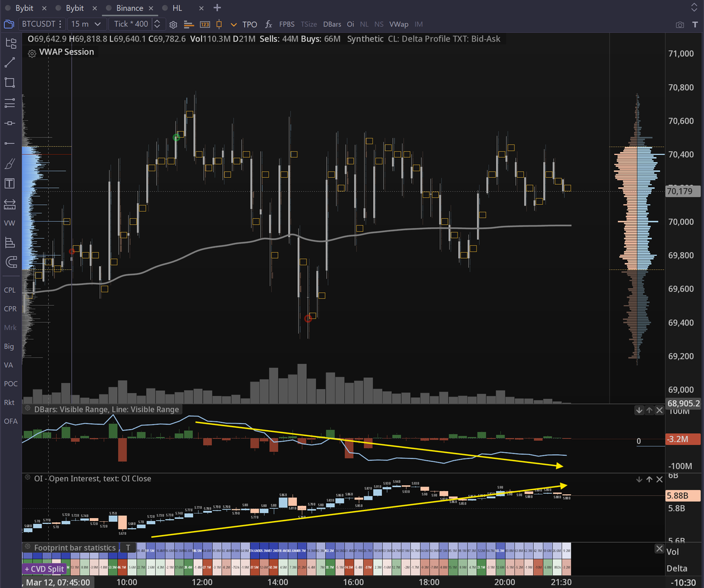Click the Tick * 400 field
The width and height of the screenshot is (704, 588).
click(131, 24)
